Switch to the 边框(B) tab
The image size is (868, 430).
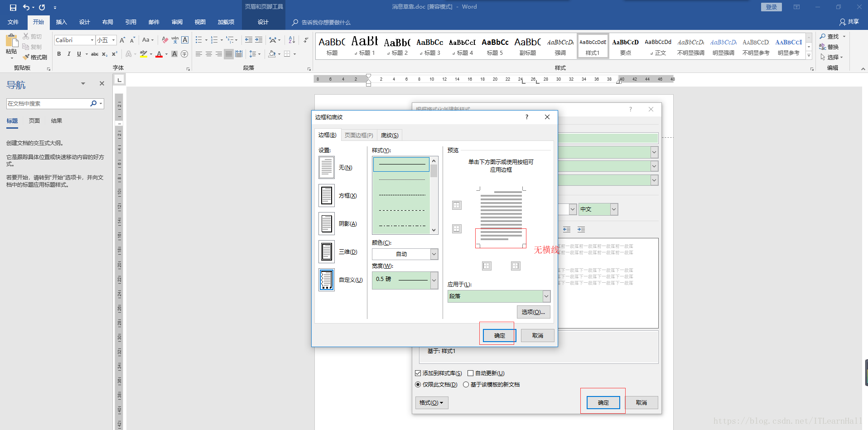click(327, 135)
